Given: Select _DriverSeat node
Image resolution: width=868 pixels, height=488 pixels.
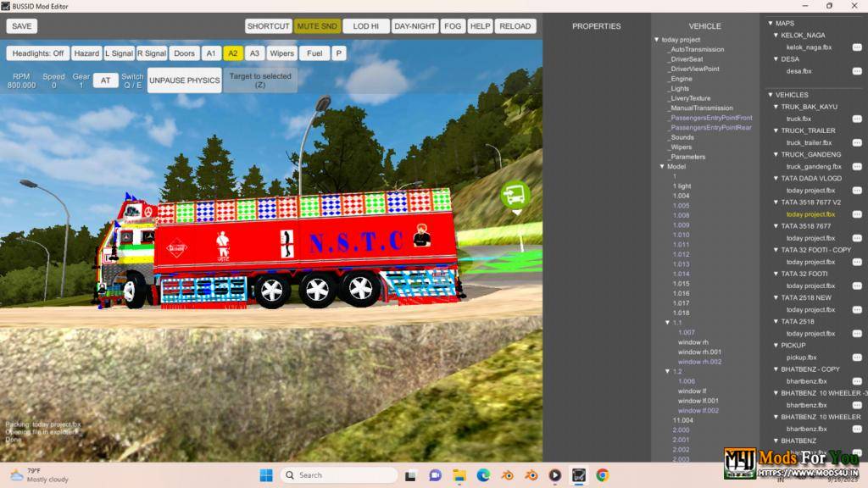Looking at the screenshot, I should (x=686, y=59).
